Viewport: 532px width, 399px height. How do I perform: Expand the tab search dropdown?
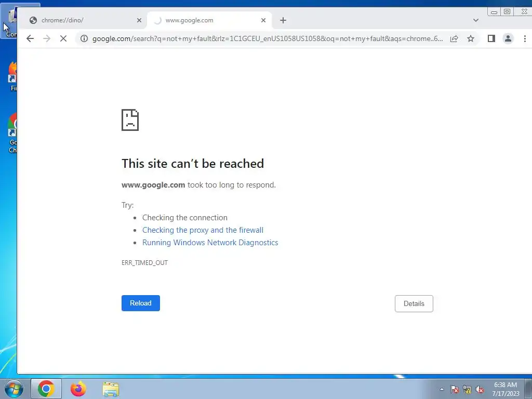(x=476, y=20)
